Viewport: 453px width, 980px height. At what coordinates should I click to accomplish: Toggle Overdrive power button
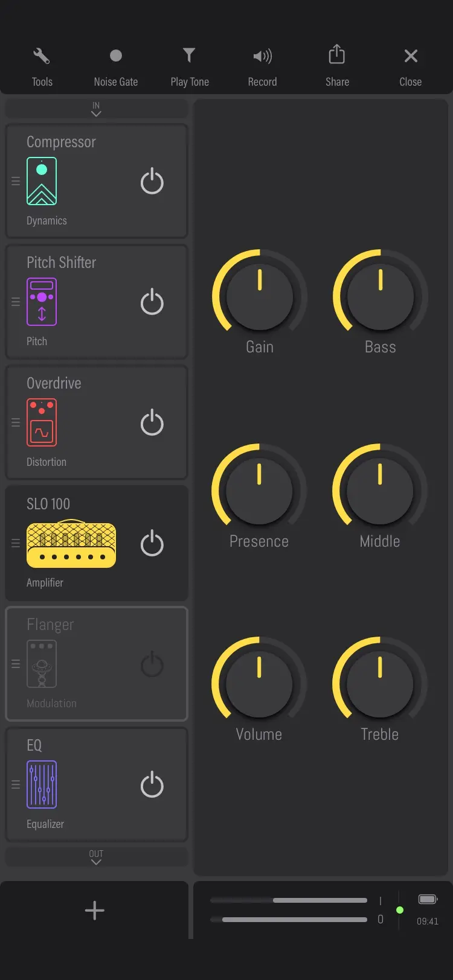[x=152, y=422]
